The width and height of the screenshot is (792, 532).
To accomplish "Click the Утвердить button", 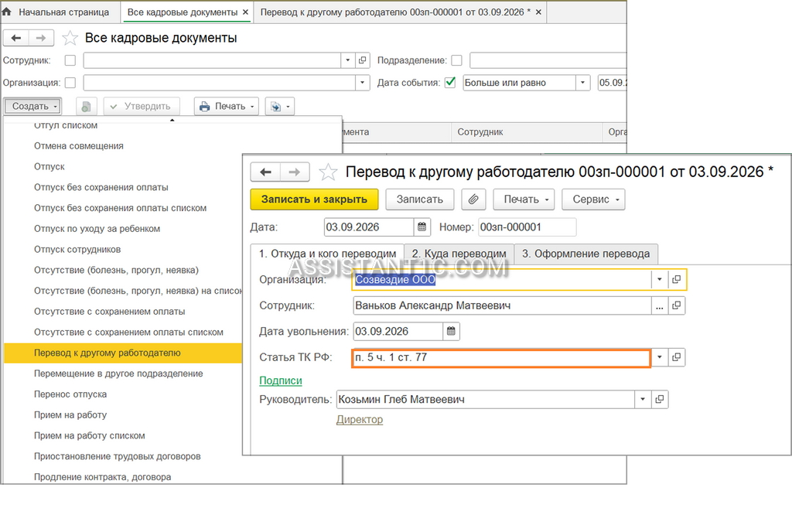I will tap(142, 107).
